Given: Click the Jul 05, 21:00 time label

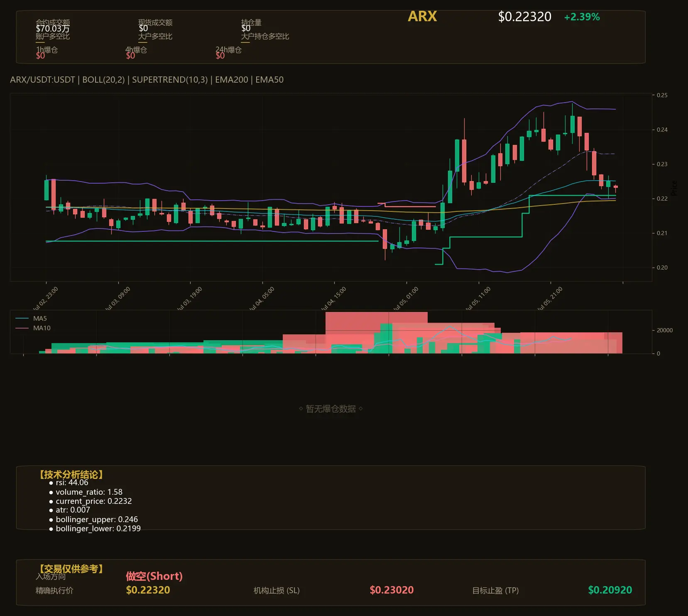Looking at the screenshot, I should pos(549,299).
